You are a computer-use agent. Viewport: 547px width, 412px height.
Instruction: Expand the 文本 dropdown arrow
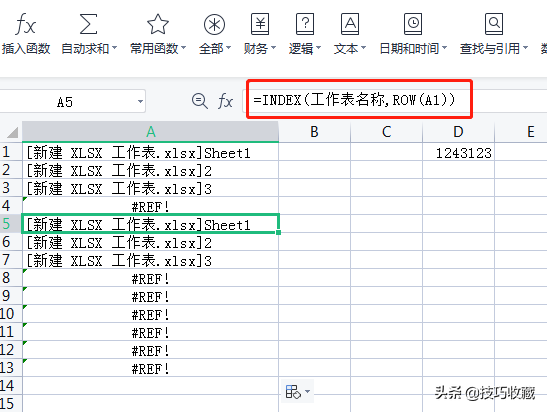click(363, 48)
